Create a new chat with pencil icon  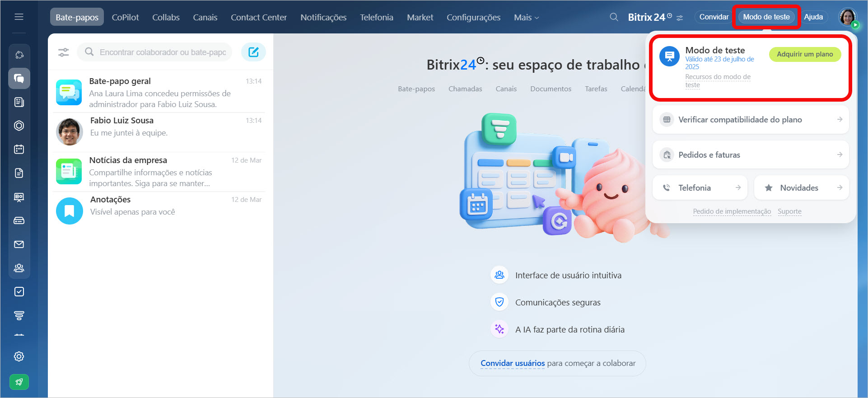click(x=253, y=52)
